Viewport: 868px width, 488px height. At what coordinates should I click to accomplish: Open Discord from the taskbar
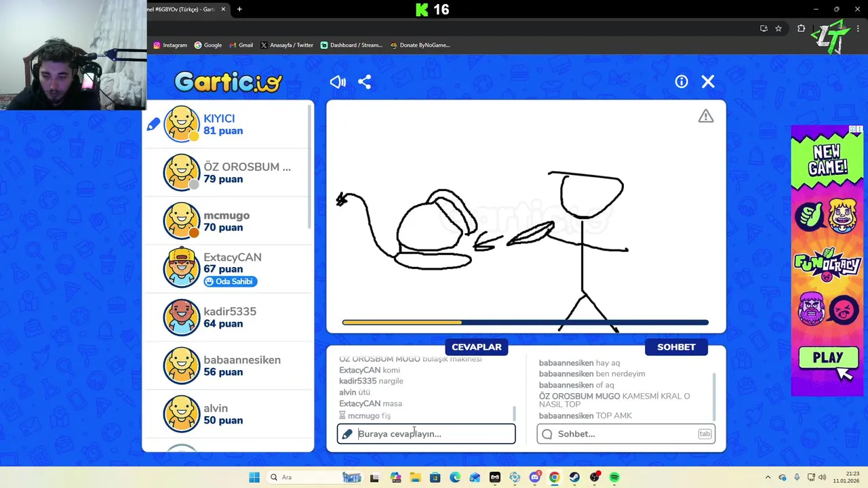[535, 477]
